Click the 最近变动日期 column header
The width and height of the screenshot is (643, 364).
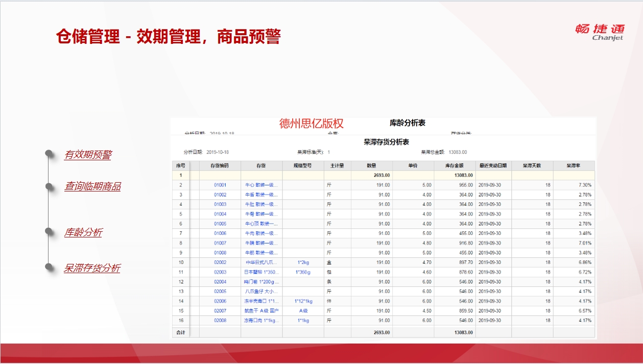click(493, 165)
